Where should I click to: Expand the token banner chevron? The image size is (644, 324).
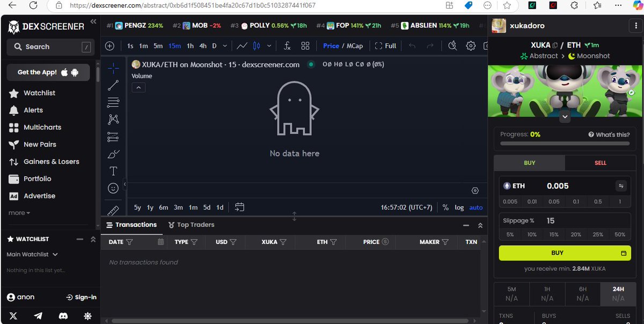pos(565,117)
